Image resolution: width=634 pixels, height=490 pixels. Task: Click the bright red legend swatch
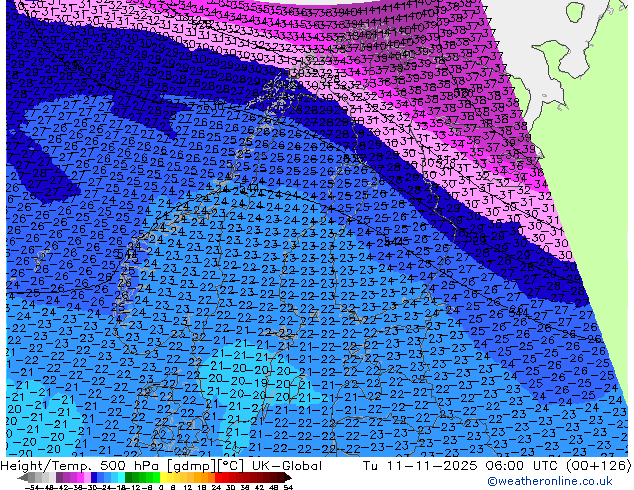[218, 478]
